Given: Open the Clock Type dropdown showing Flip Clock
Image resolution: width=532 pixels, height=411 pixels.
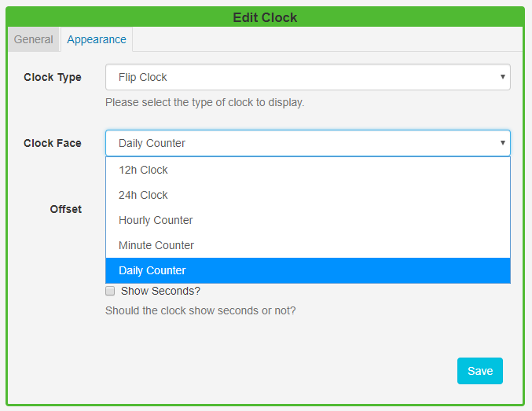Looking at the screenshot, I should coord(307,77).
